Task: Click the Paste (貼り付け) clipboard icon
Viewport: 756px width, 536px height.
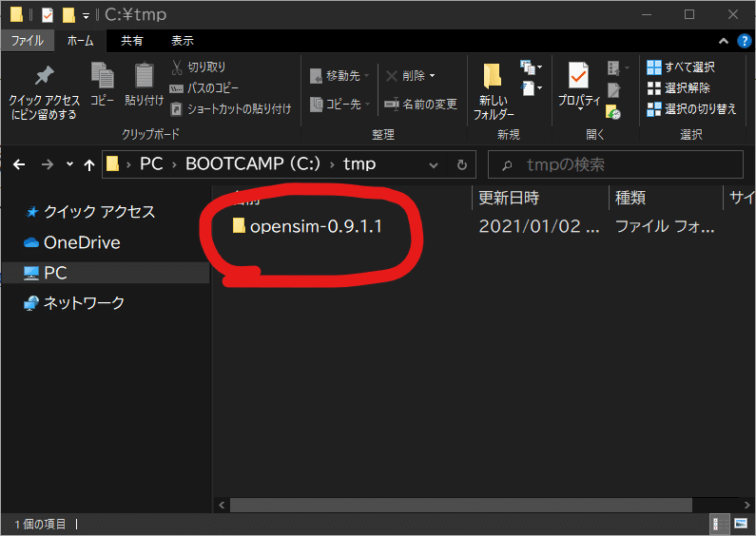Action: click(x=144, y=84)
